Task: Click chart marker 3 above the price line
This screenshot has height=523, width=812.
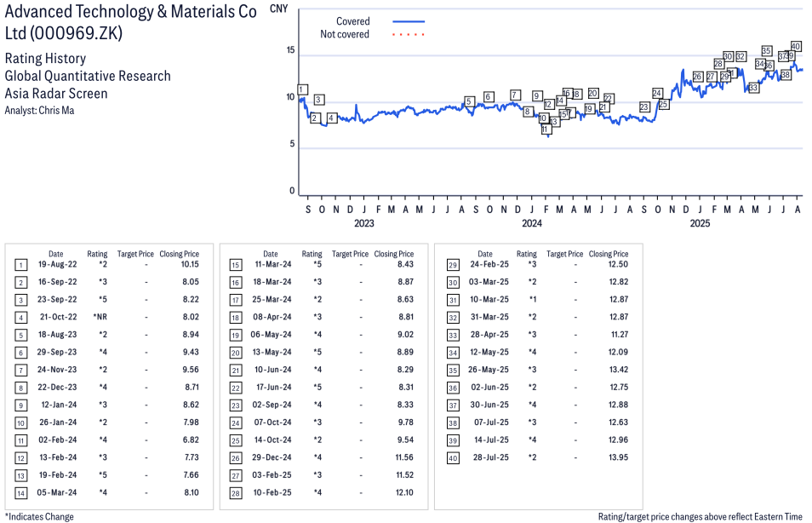Action: [319, 100]
